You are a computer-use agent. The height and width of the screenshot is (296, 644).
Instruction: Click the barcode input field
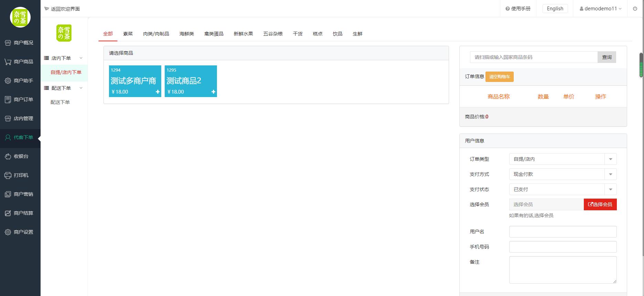pyautogui.click(x=534, y=57)
